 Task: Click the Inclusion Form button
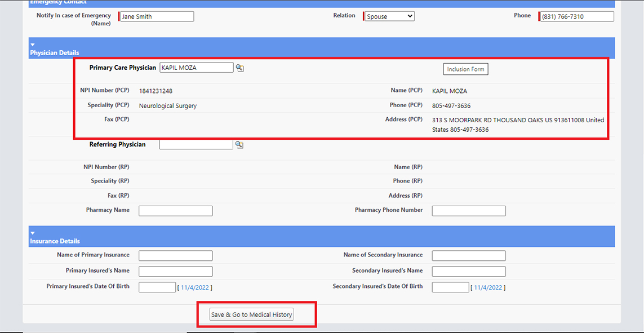[x=465, y=69]
